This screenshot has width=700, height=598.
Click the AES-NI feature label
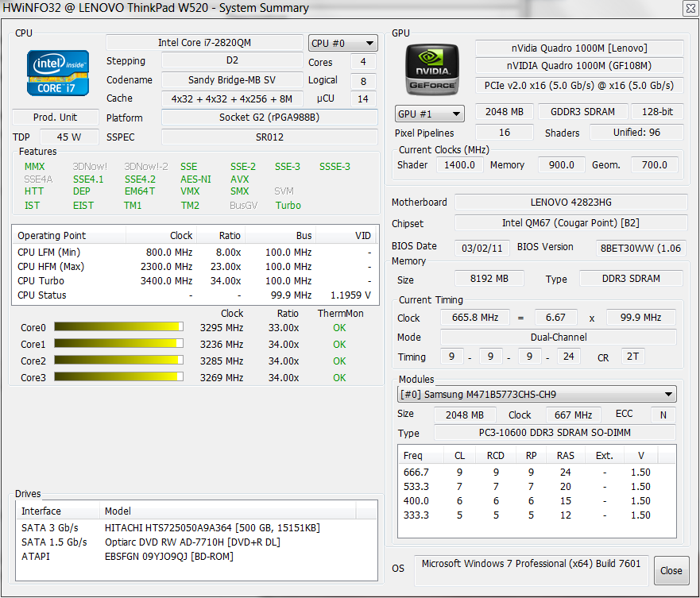[x=195, y=179]
